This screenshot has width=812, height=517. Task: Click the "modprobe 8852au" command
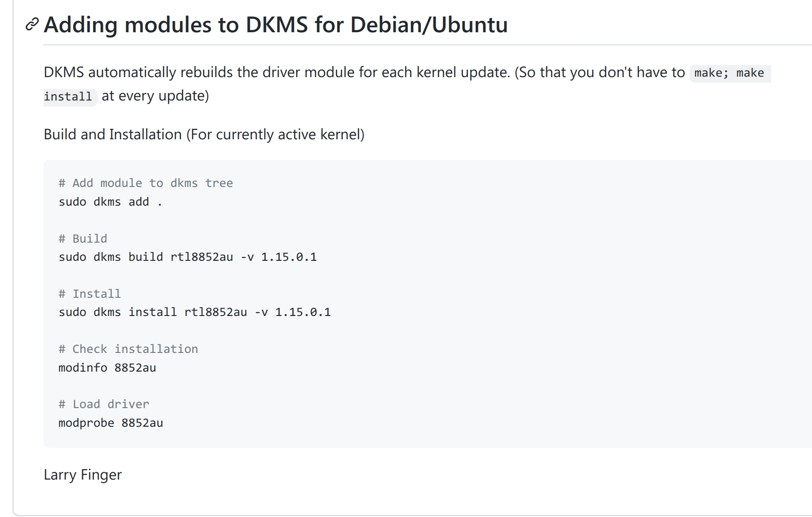110,423
